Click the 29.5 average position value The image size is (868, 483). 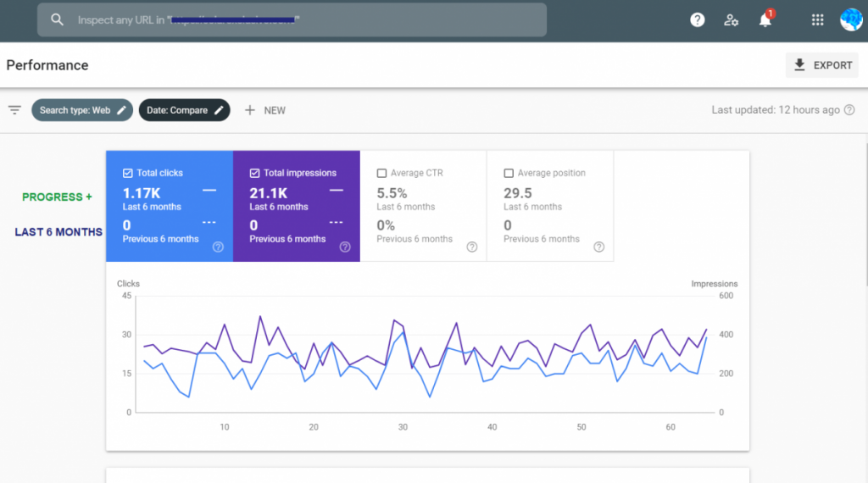click(x=518, y=193)
